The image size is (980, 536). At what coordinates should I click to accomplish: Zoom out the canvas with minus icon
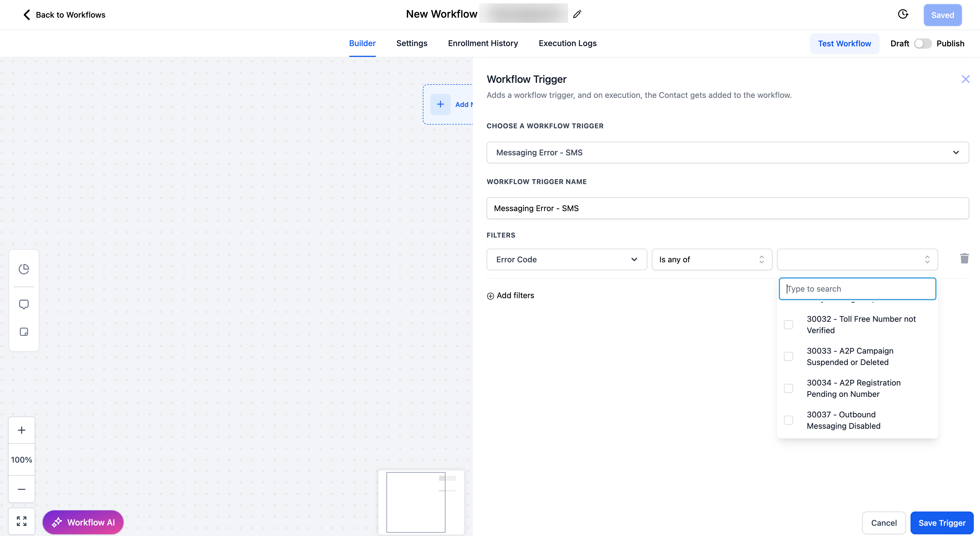(x=22, y=489)
